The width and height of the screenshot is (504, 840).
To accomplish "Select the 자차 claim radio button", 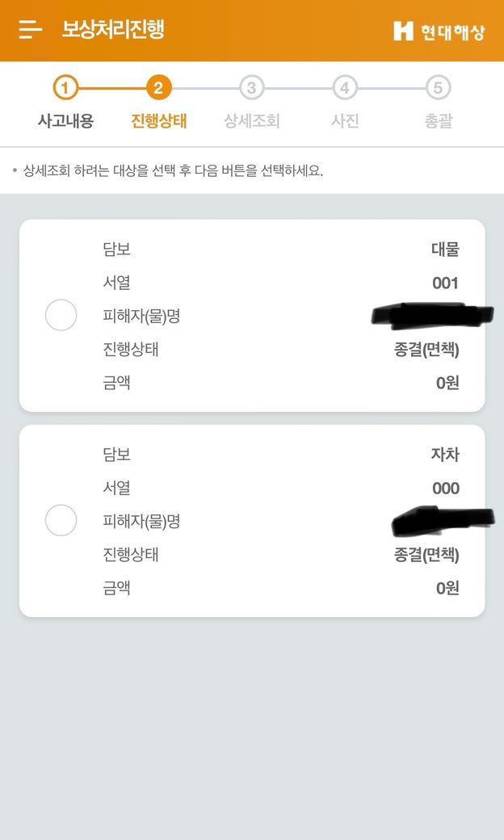I will coord(61,520).
